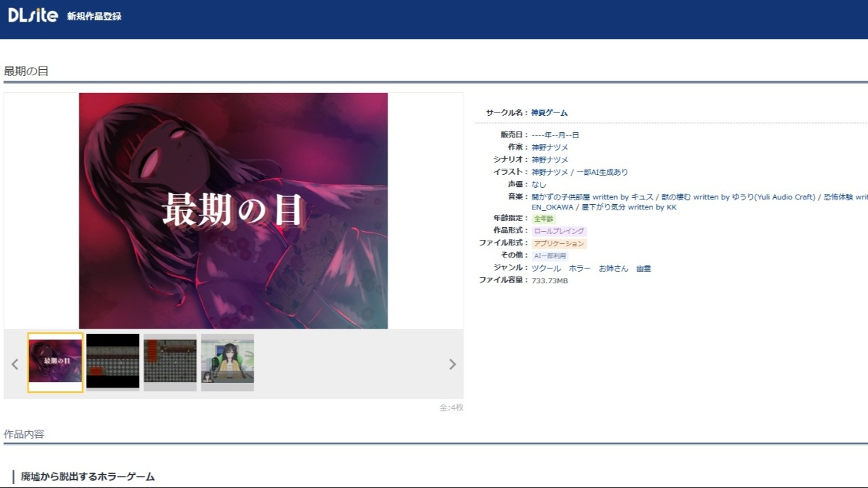The image size is (868, 488).
Task: Open the EN_OKAWA music credit link
Action: click(x=552, y=207)
